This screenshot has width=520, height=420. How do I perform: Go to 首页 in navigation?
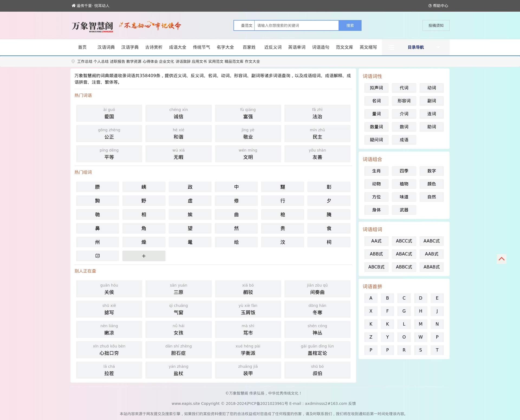coord(82,47)
